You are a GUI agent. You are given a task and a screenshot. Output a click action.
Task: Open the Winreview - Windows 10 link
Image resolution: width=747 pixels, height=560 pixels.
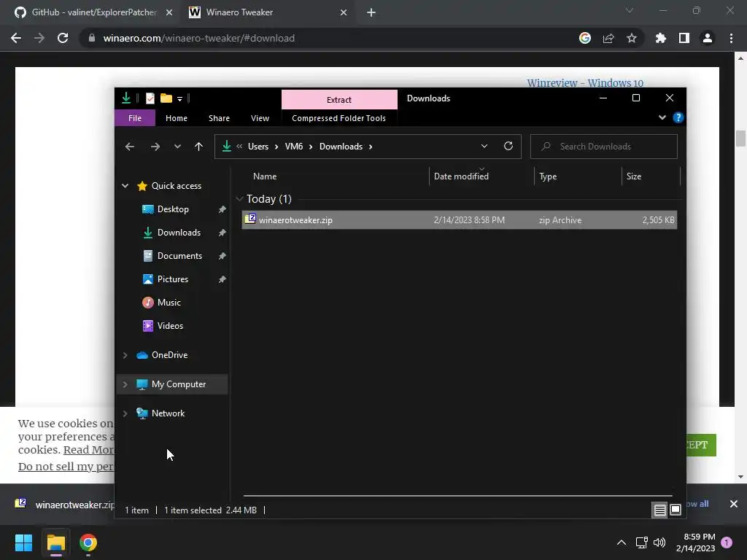[x=585, y=83]
